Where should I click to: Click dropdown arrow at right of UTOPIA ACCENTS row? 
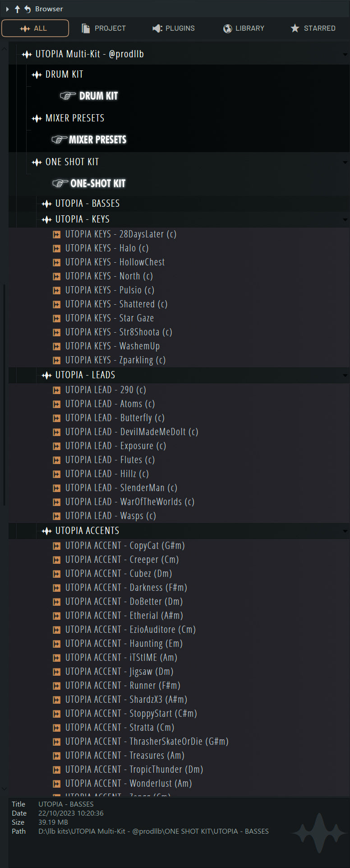coord(345,531)
